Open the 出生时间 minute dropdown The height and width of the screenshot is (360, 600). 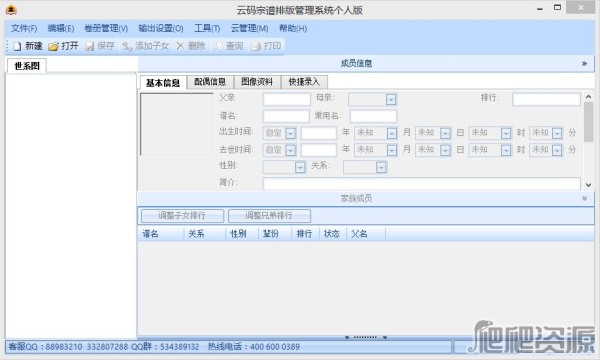pos(557,133)
